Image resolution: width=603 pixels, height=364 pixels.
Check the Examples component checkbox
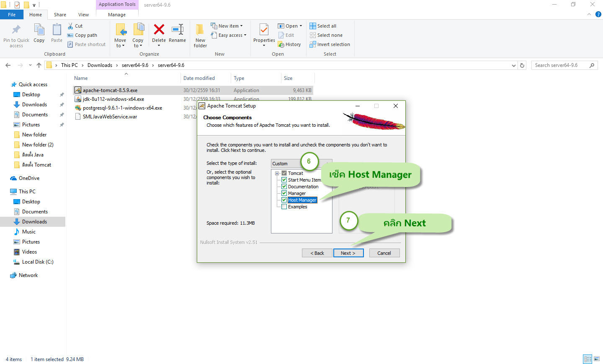click(x=284, y=207)
